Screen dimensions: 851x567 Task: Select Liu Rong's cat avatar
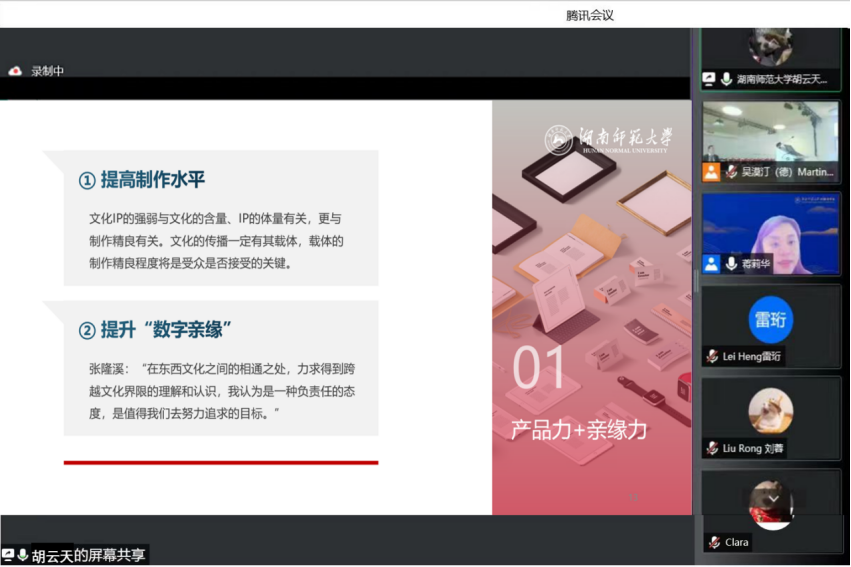(x=770, y=411)
